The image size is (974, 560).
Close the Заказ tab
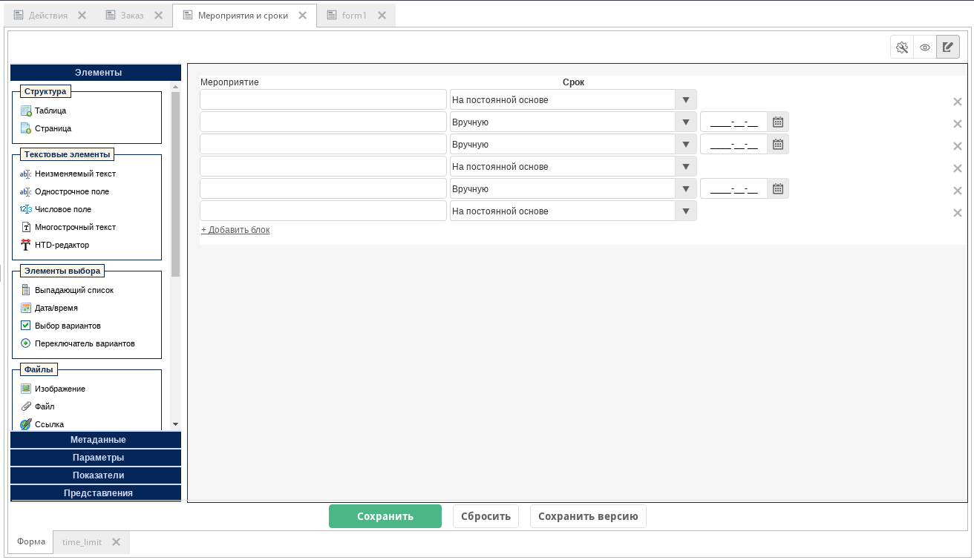(x=158, y=15)
